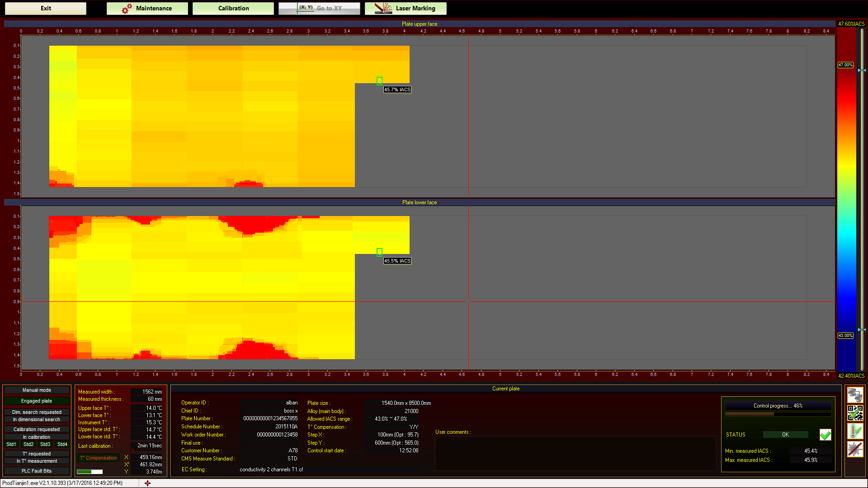
Task: Select the Std1 calibration standard
Action: [x=11, y=444]
